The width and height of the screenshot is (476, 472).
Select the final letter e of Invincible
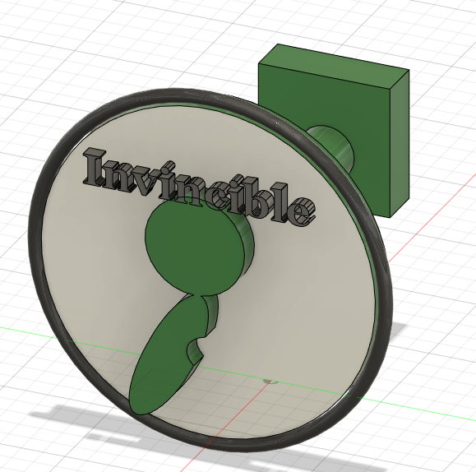[x=302, y=211]
